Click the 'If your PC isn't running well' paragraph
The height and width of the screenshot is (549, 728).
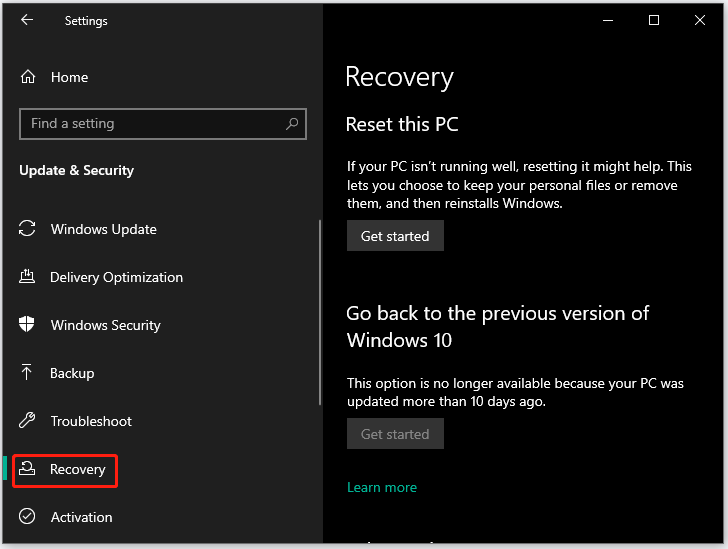(x=519, y=185)
